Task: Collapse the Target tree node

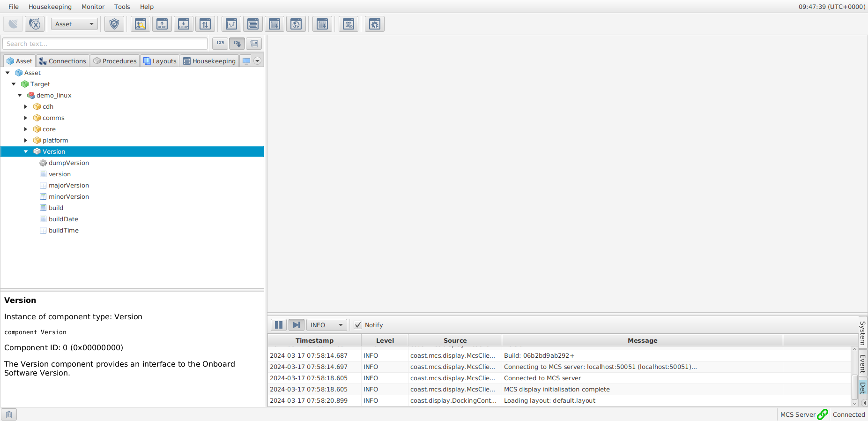Action: [14, 84]
